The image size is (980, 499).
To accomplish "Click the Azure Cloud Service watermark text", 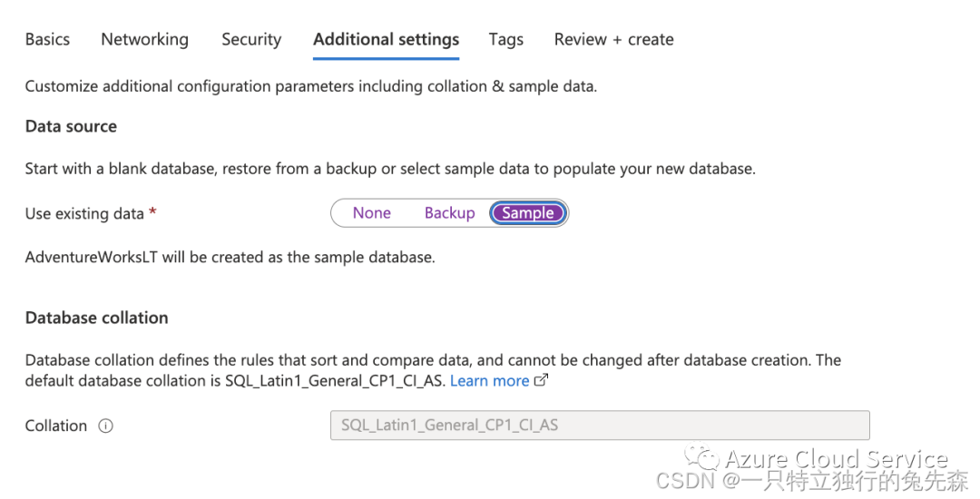I will pos(836,459).
